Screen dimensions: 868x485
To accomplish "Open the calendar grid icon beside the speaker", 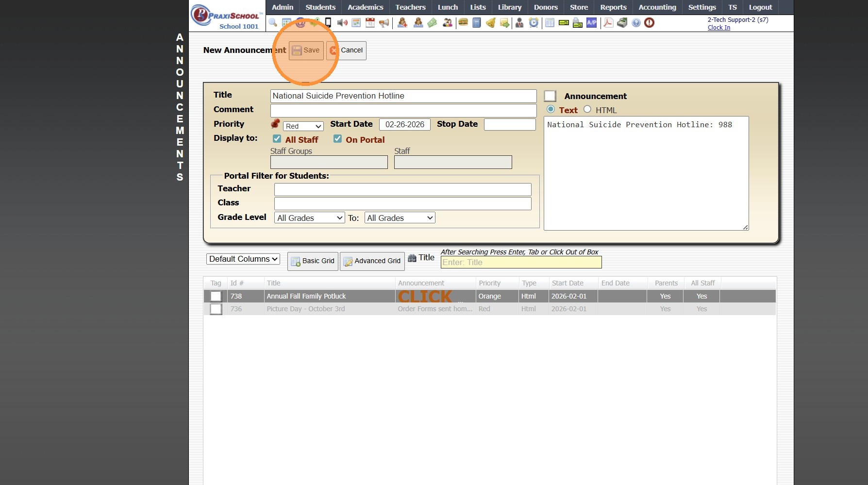I will [356, 22].
